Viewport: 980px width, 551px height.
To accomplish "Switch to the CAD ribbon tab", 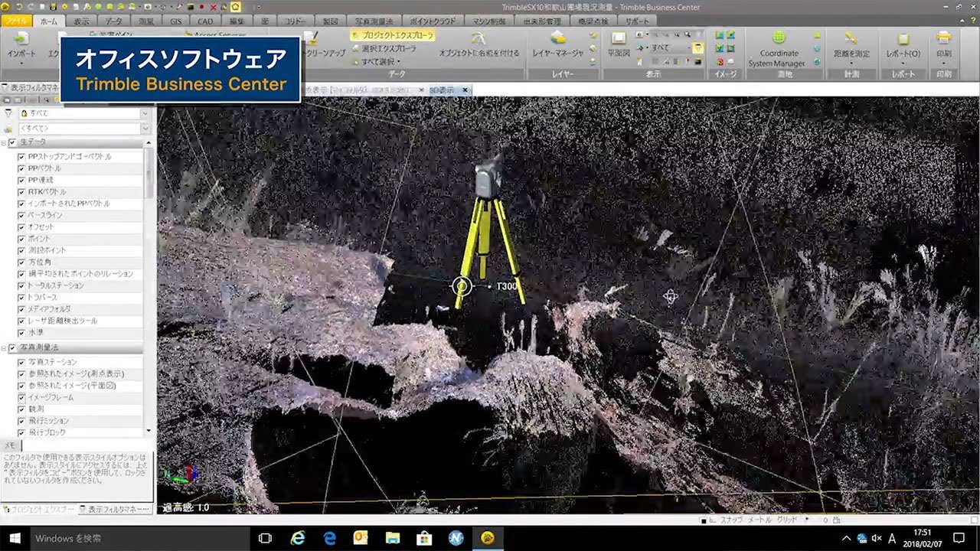I will click(206, 21).
